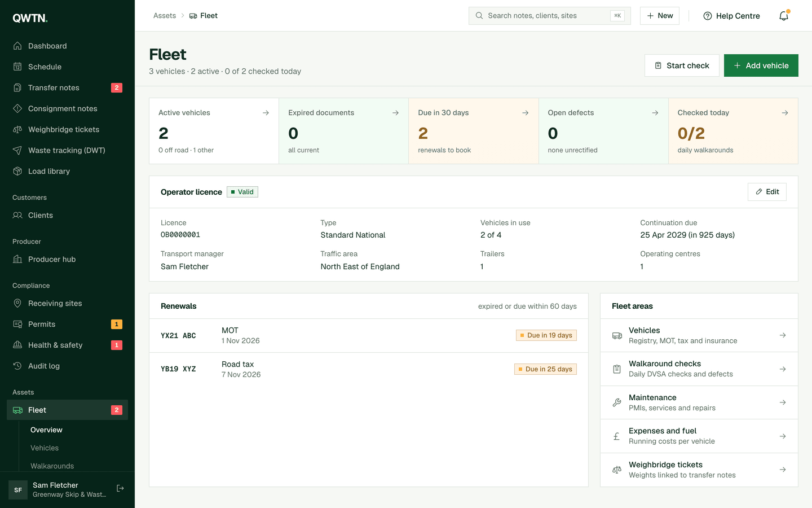Click the New button

point(659,16)
